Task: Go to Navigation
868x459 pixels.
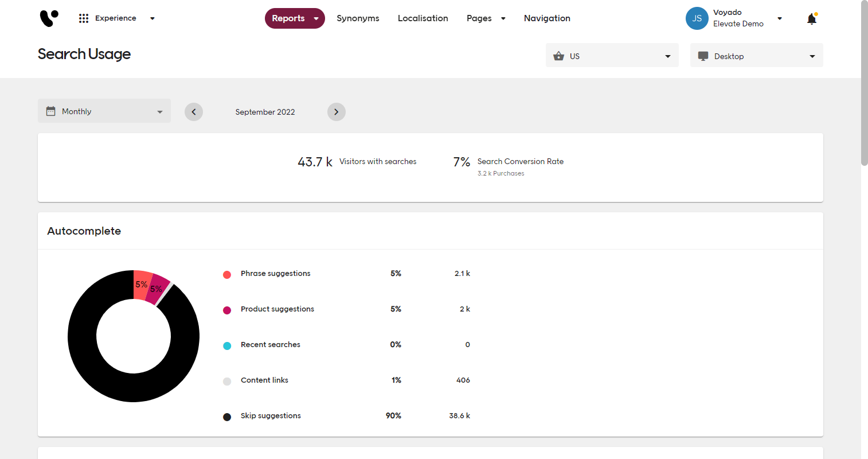Action: point(547,18)
